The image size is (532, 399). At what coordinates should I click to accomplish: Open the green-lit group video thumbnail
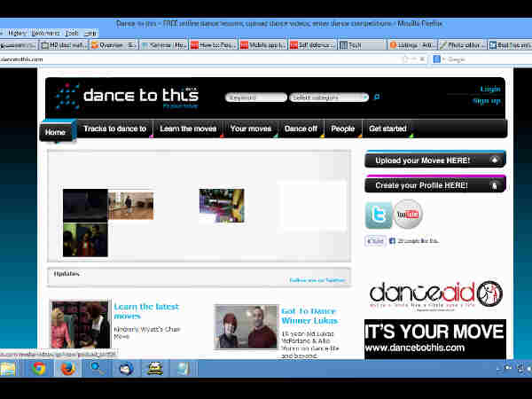(85, 239)
